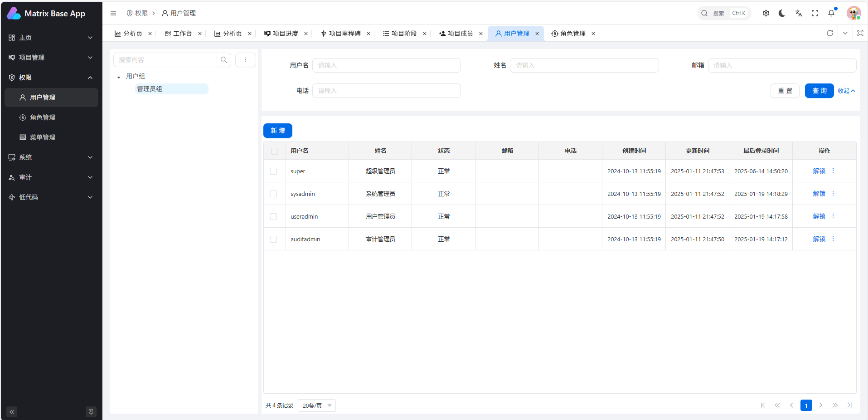Toggle dark mode moon icon

pos(782,13)
